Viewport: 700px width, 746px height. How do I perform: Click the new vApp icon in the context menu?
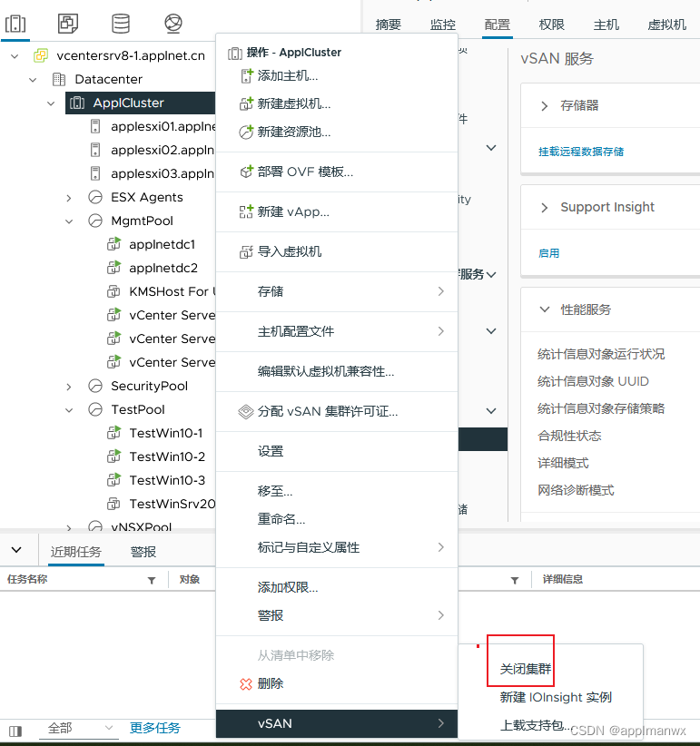coord(246,211)
